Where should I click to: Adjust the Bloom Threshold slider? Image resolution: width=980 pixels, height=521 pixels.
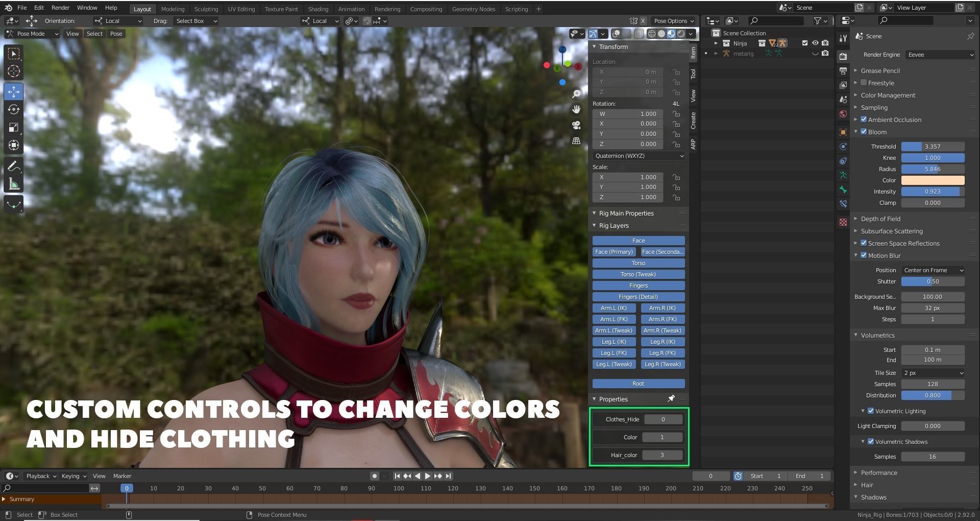tap(933, 147)
